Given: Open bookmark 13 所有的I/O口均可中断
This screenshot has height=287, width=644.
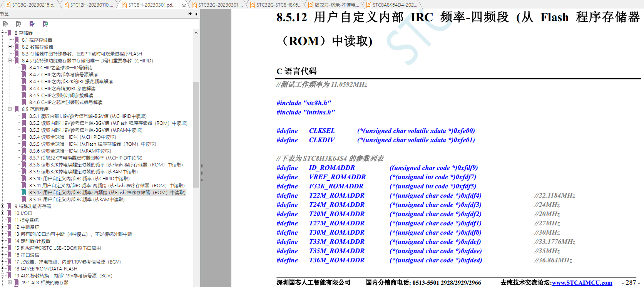Looking at the screenshot, I should pyautogui.click(x=73, y=234).
